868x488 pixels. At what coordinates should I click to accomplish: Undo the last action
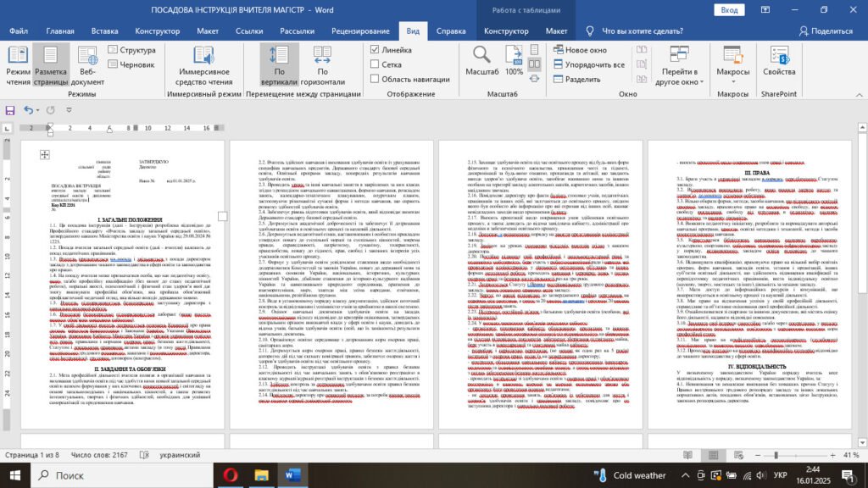[28, 110]
